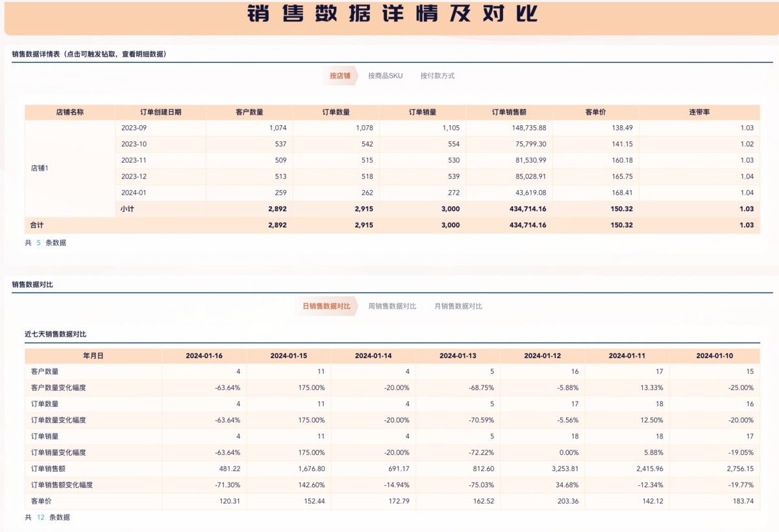This screenshot has width=779, height=532.
Task: Click sales amount 75,799.30
Action: (x=531, y=144)
